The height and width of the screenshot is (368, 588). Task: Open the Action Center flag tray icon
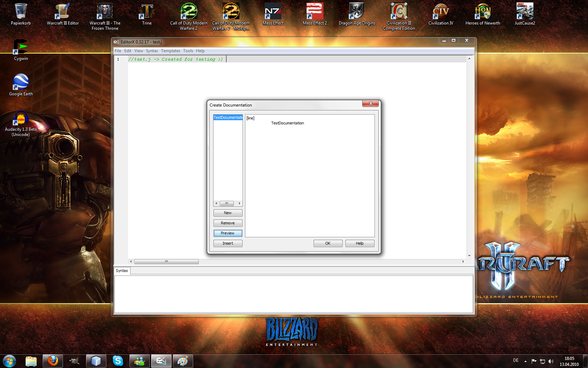click(534, 361)
